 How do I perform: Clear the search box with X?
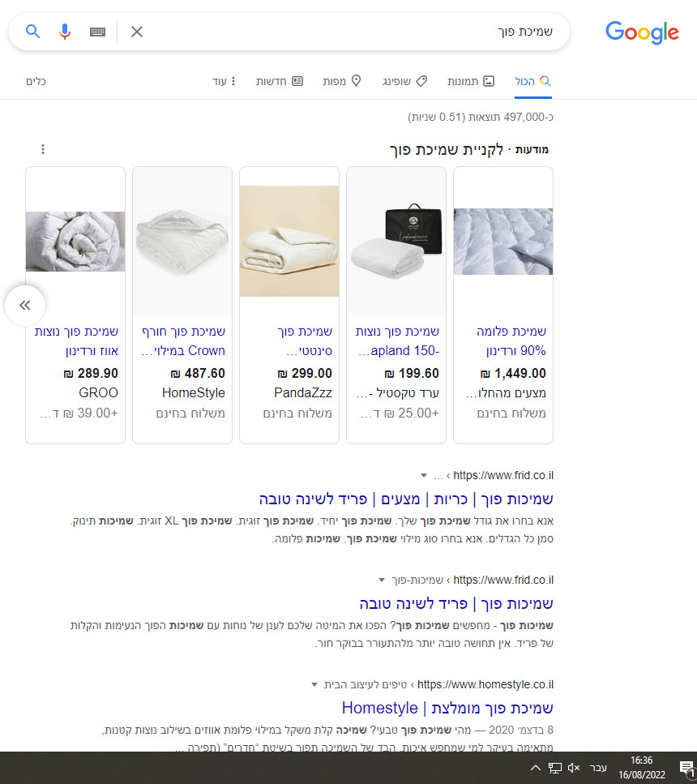tap(137, 32)
